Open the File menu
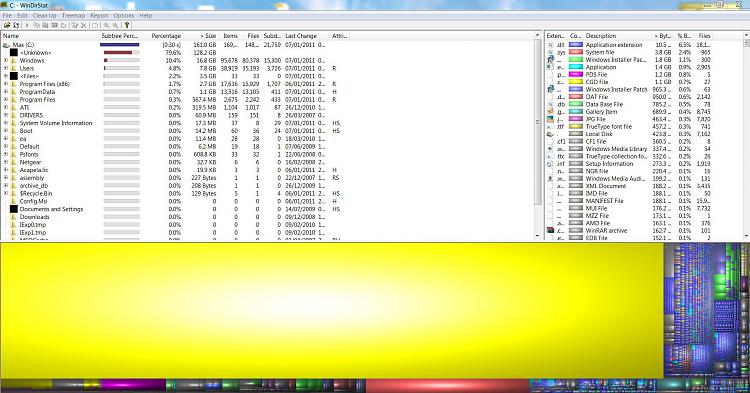The width and height of the screenshot is (750, 393). click(x=7, y=16)
